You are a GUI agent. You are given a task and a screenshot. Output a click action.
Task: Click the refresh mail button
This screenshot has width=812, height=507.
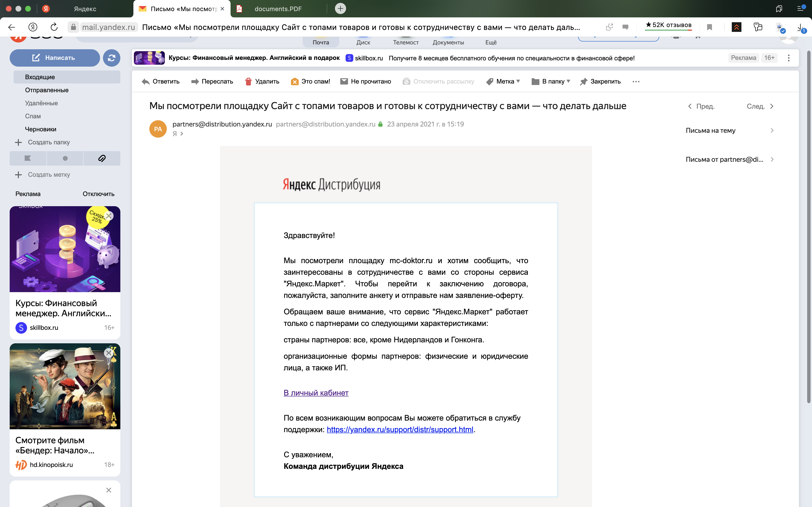click(111, 58)
